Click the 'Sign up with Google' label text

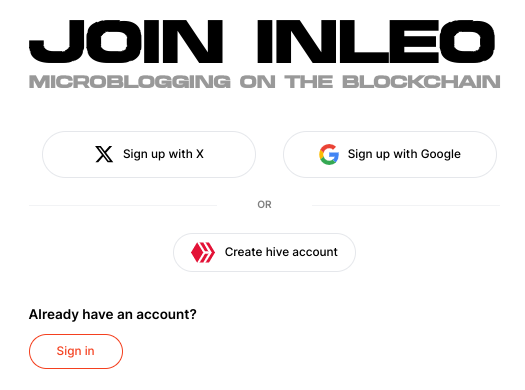pyautogui.click(x=404, y=154)
